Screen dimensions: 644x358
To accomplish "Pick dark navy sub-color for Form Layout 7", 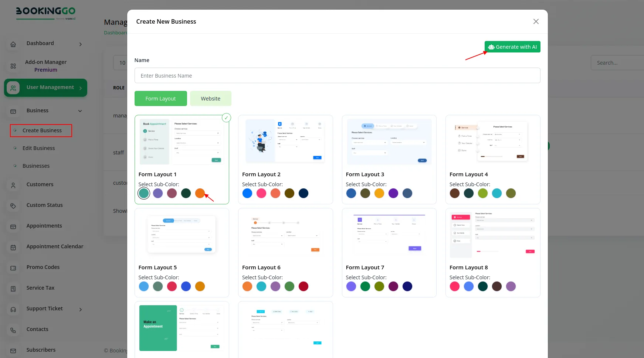I will (x=407, y=286).
